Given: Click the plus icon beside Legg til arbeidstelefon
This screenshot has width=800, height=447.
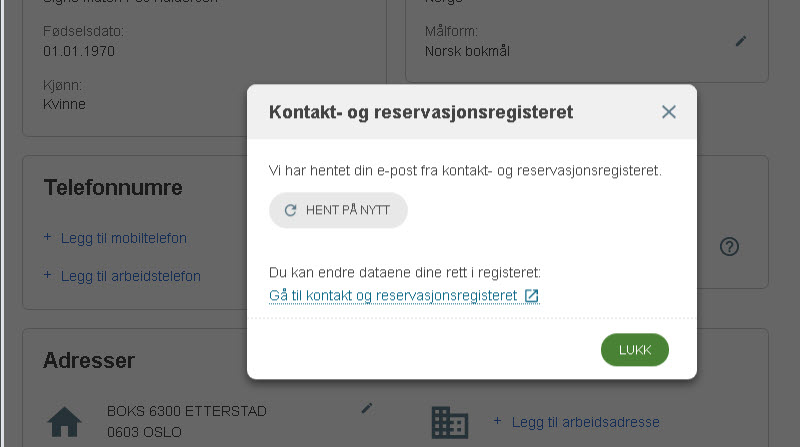Looking at the screenshot, I should click(47, 275).
